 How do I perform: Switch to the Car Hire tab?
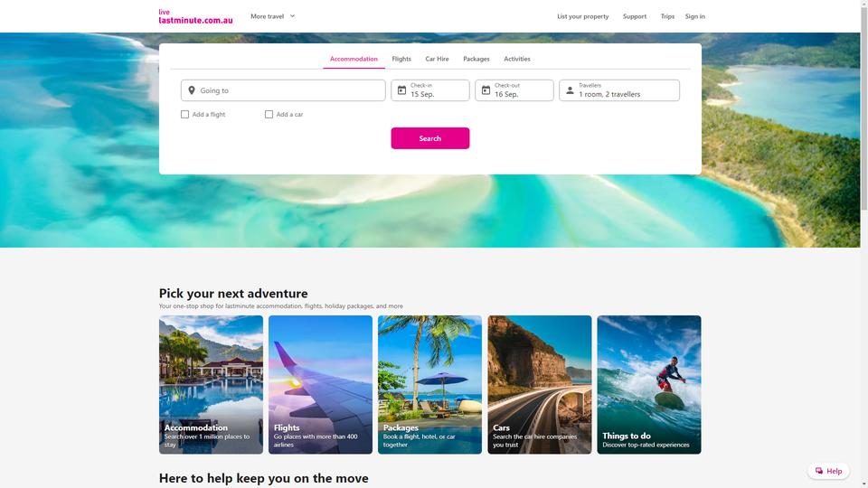tap(437, 59)
